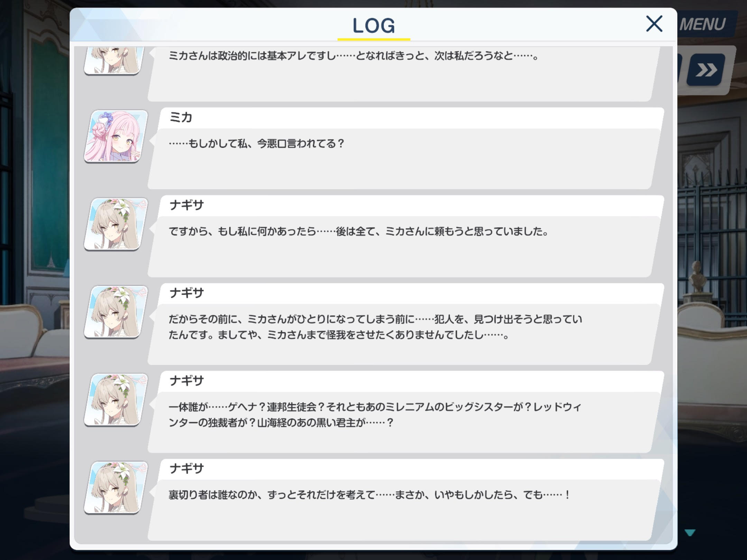
Task: Click Nagisa's portrait beside ですから message
Action: [x=116, y=224]
